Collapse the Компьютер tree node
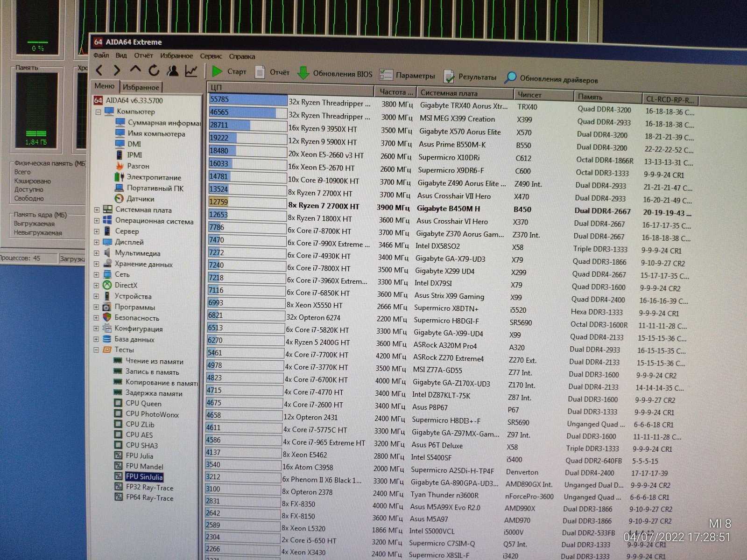This screenshot has width=747, height=560. (98, 112)
